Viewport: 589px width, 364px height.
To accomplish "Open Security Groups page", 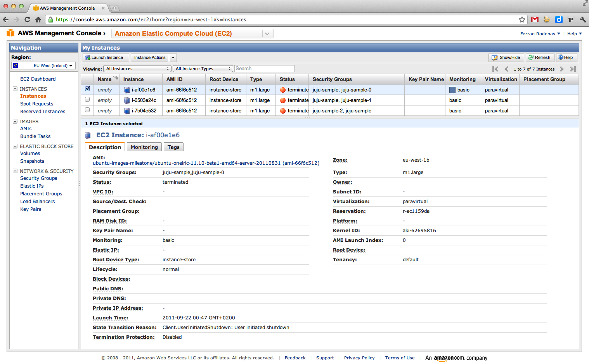I will click(x=38, y=178).
